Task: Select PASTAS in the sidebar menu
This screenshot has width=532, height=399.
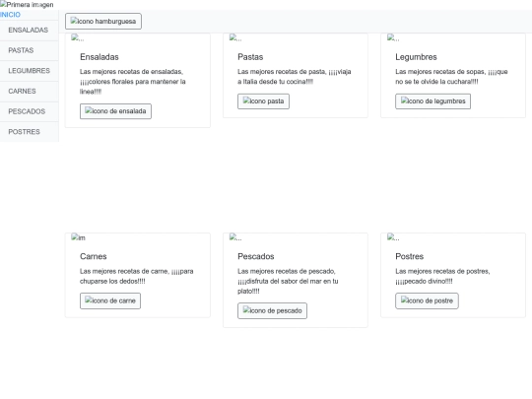Action: [30, 50]
